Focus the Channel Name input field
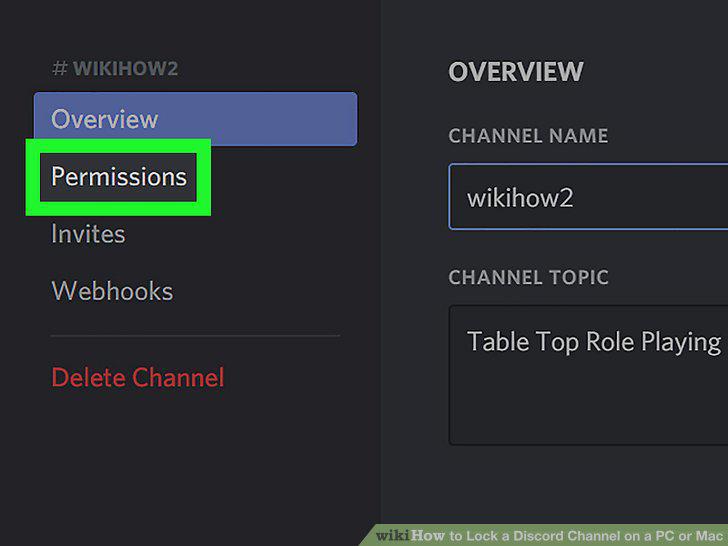This screenshot has height=546, width=728. 588,196
